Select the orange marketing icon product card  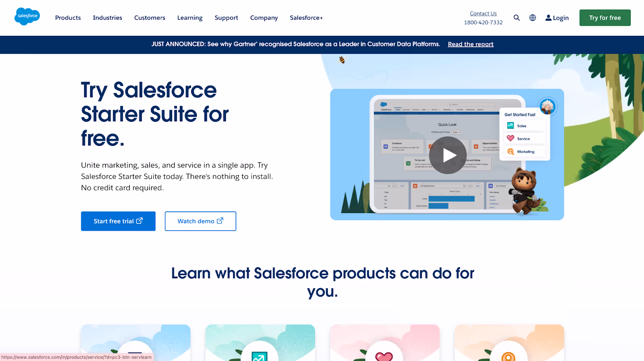pos(509,343)
